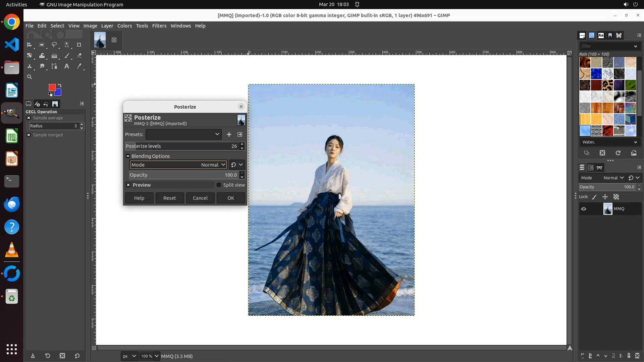Hide the MMQ layer with eye icon
Screen dimensions: 644x362
coord(584,209)
